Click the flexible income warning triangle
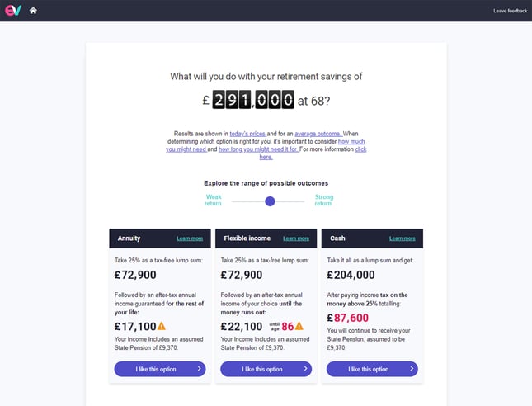This screenshot has height=406, width=532. (x=299, y=326)
